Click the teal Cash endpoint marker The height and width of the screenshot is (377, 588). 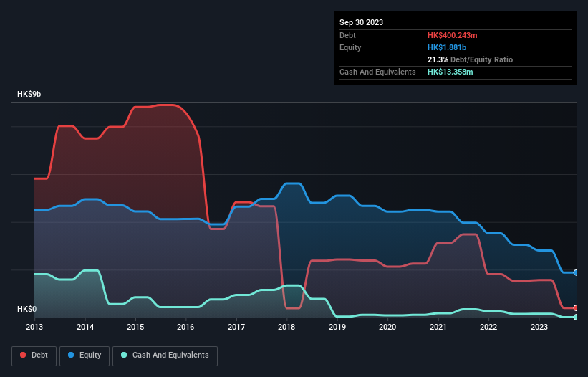point(576,317)
